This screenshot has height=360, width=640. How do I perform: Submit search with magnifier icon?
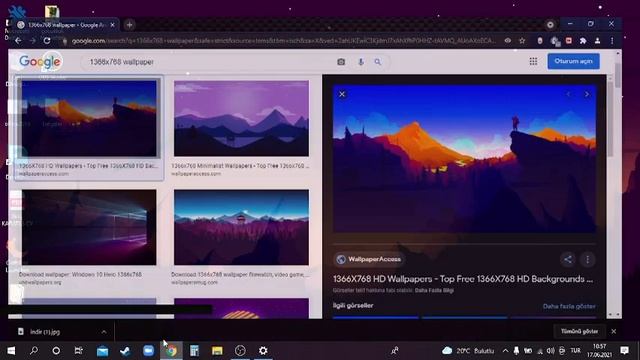tap(378, 62)
